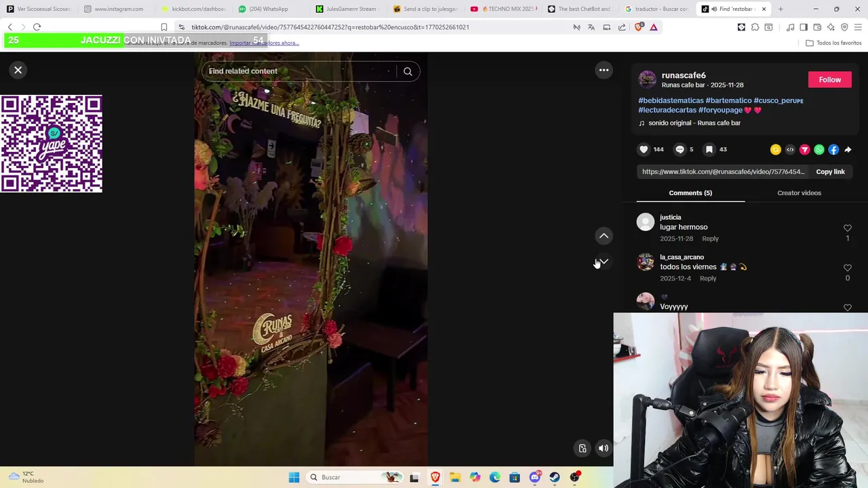Bookmark this page icon in the address bar
The image size is (868, 488).
[163, 27]
